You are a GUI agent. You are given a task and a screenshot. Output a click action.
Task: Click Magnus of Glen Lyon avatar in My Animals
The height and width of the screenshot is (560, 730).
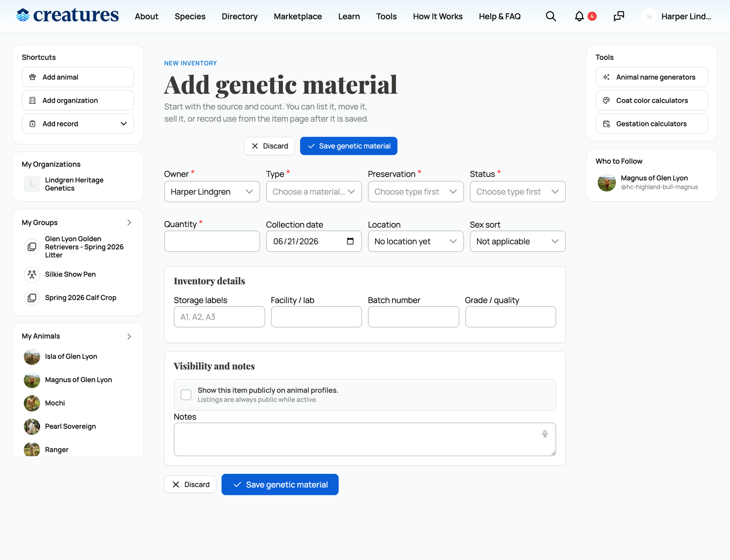(32, 380)
